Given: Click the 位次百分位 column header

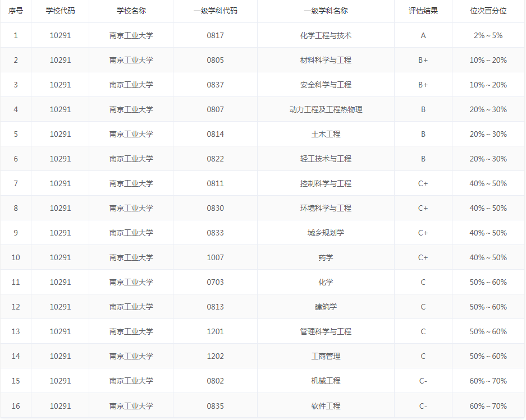Looking at the screenshot, I should coord(486,11).
